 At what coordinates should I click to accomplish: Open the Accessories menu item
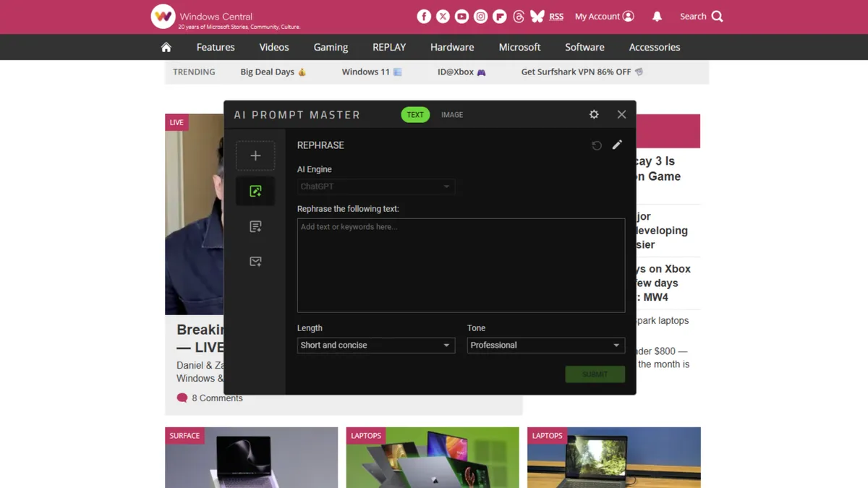[x=655, y=47]
